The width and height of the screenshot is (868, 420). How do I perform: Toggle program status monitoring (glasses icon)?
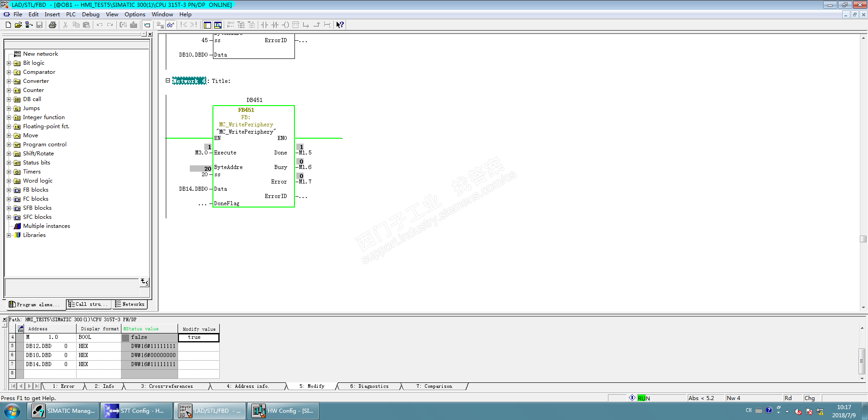(170, 25)
